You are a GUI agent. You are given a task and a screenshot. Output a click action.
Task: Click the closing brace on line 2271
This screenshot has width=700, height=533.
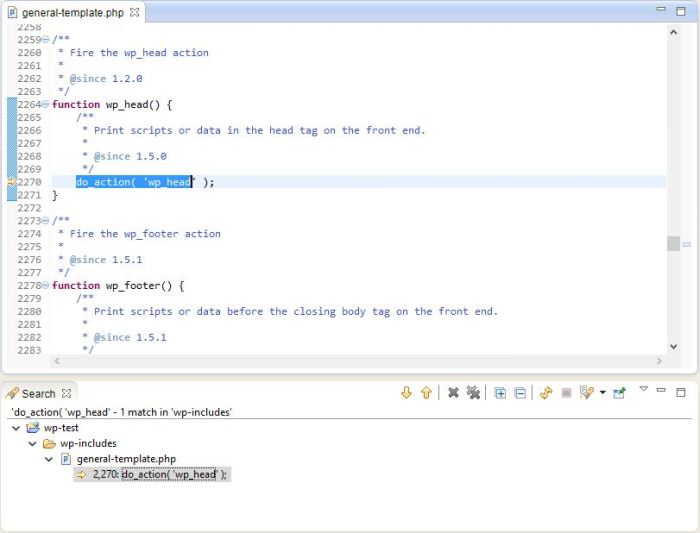tap(55, 195)
